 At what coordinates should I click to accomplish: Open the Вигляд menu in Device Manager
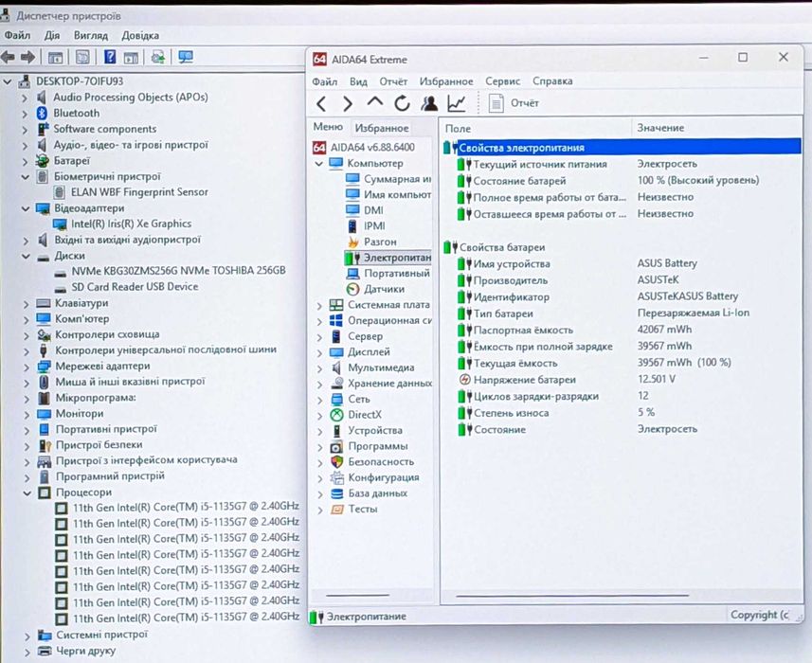(x=91, y=36)
